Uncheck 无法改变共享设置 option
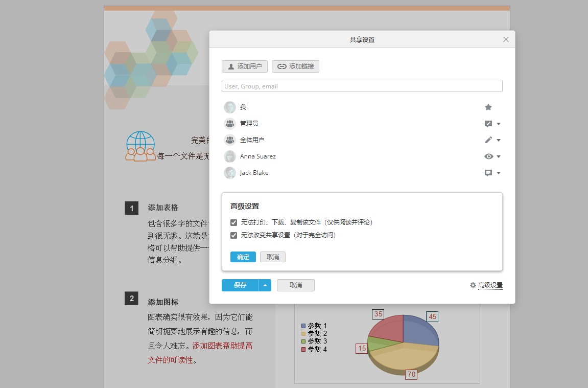This screenshot has height=388, width=588. pos(234,235)
